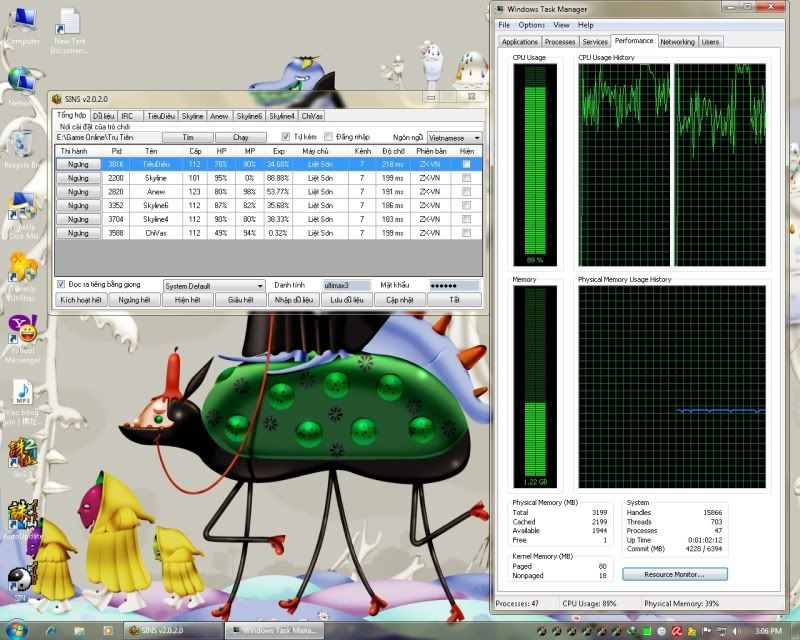Open Windows Explorer from the taskbar
This screenshot has height=640, width=800.
[x=79, y=631]
